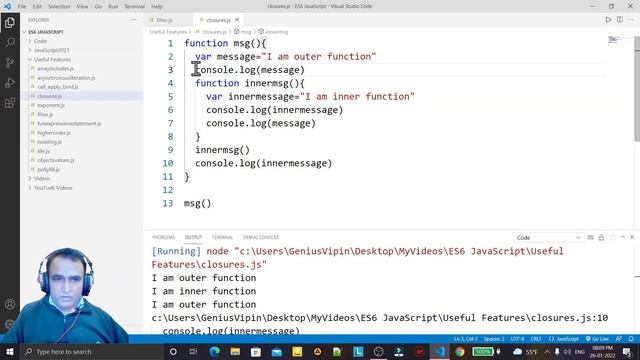The height and width of the screenshot is (360, 640).
Task: Open Microsoft Edge from the taskbar
Action: tap(215, 351)
